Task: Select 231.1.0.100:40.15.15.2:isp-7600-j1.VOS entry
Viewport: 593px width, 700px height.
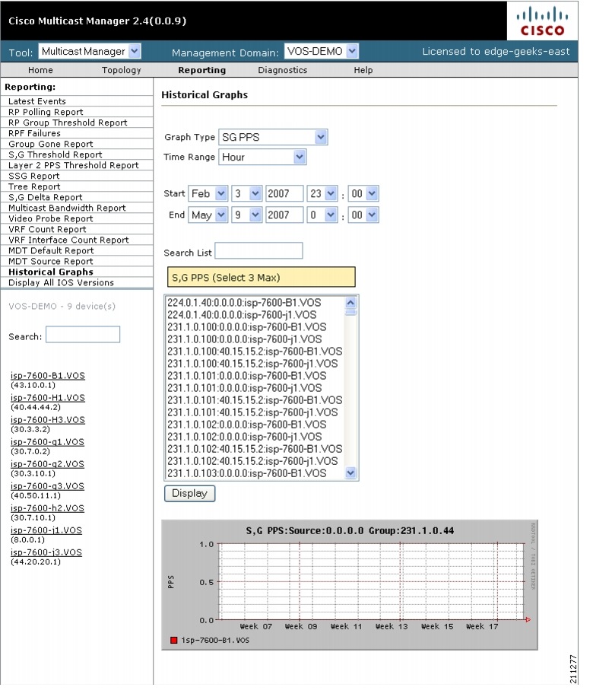Action: [x=252, y=364]
